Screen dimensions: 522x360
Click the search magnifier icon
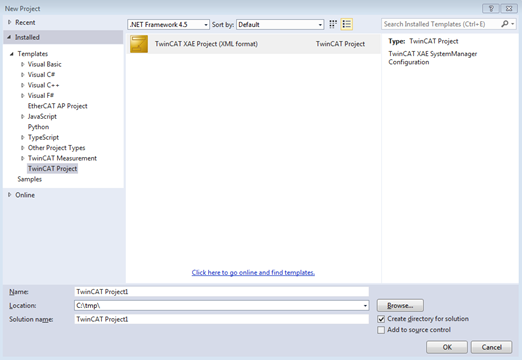(x=505, y=24)
